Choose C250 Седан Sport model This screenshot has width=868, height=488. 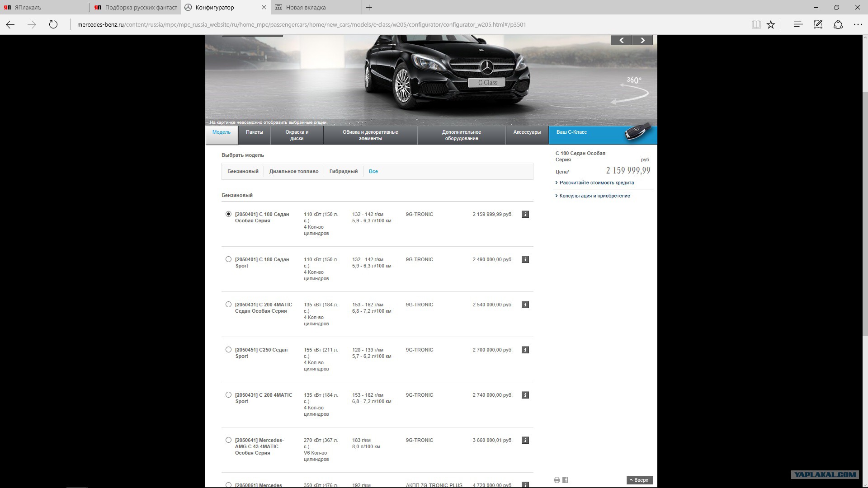pos(228,350)
